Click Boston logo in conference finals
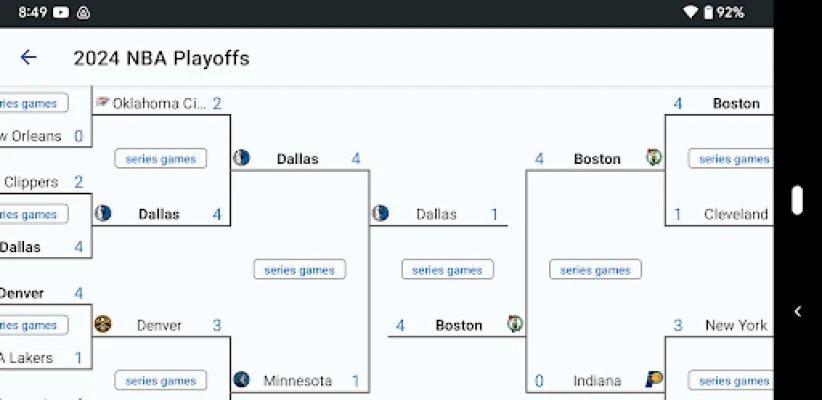Viewport: 822px width, 400px height. pos(654,158)
